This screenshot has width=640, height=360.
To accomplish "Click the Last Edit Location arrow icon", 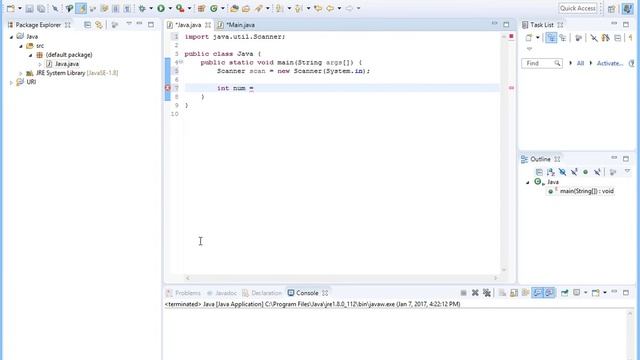I will (x=318, y=8).
